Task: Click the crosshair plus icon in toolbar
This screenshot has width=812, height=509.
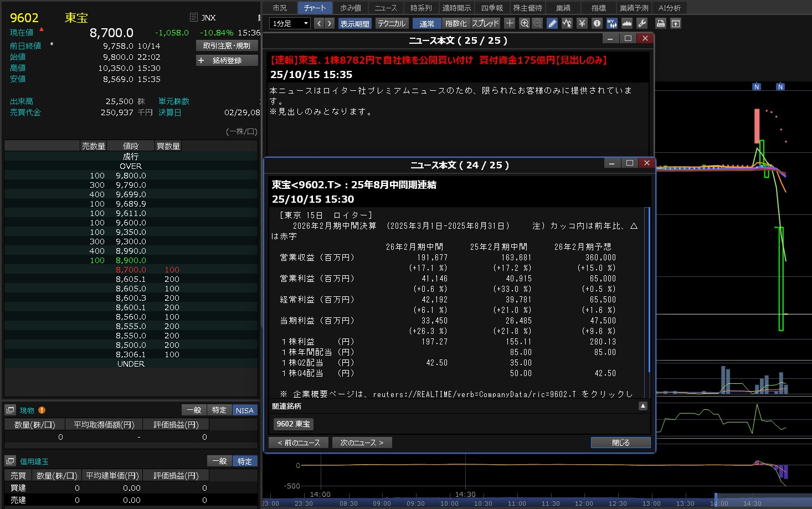Action: [510, 23]
